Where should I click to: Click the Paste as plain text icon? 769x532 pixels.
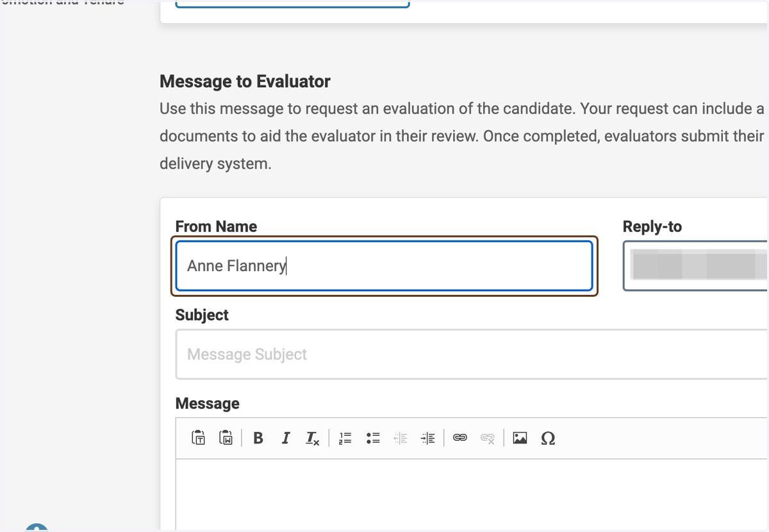199,438
